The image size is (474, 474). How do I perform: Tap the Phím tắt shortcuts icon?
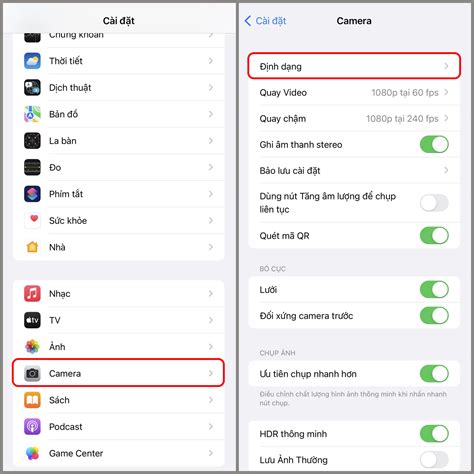(32, 194)
